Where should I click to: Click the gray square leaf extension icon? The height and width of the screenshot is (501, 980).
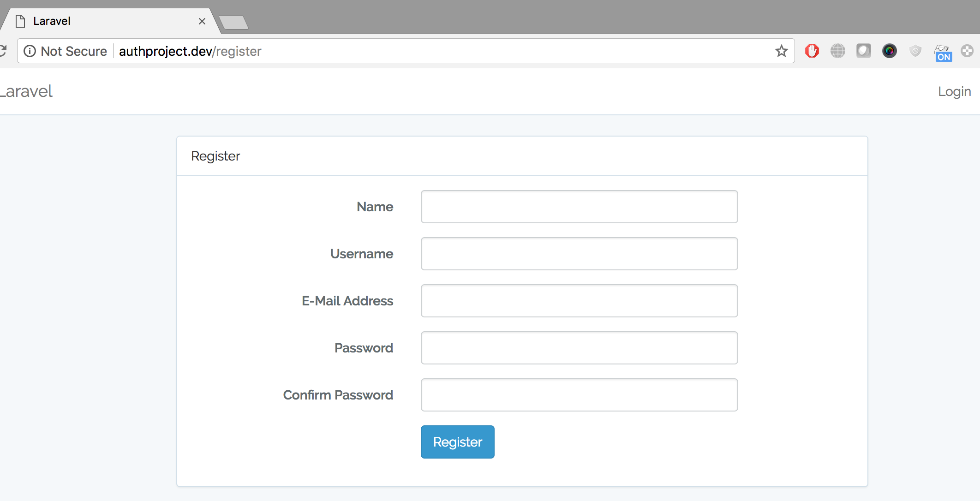point(863,51)
